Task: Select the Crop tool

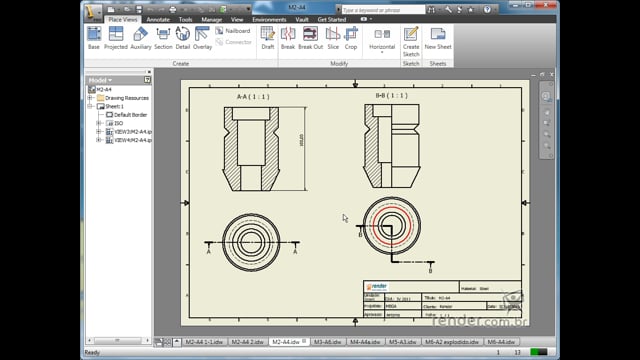Action: pyautogui.click(x=351, y=38)
